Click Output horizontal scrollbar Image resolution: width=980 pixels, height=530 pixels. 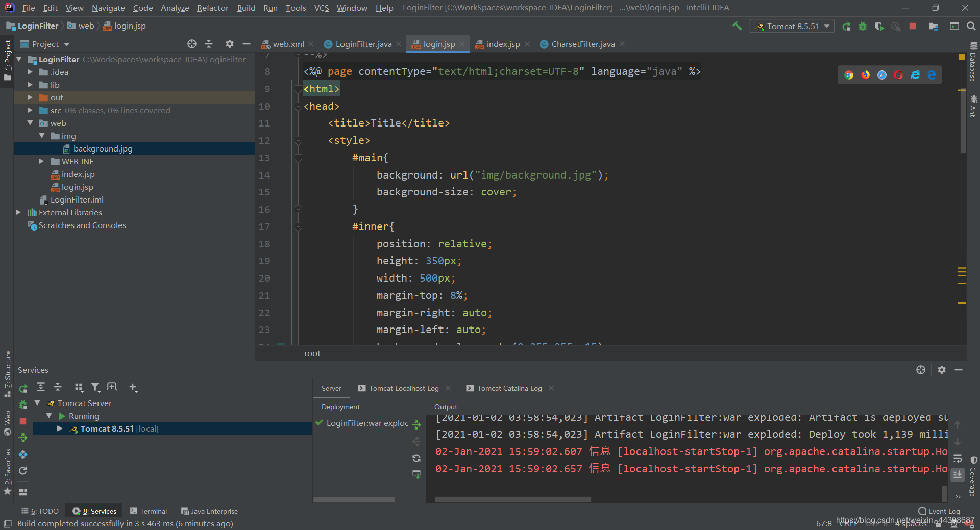click(512, 499)
